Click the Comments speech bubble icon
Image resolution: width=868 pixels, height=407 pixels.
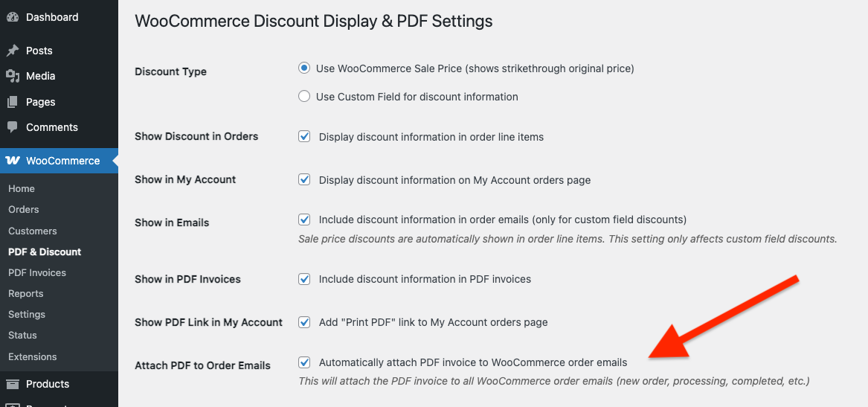click(x=13, y=127)
